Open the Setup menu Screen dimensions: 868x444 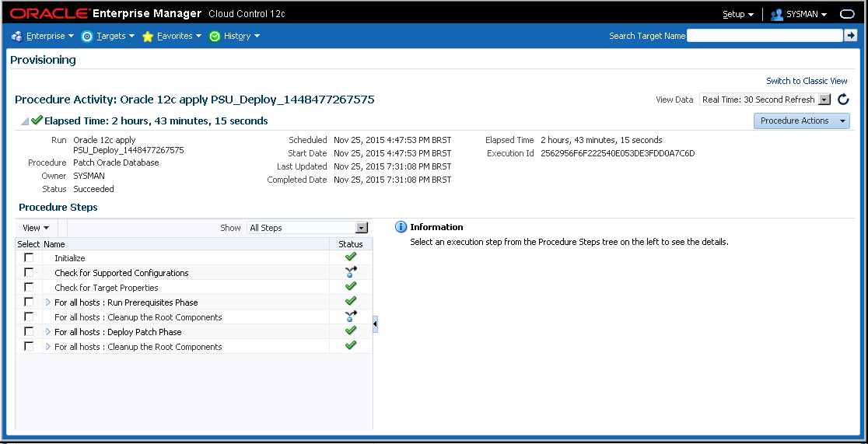(x=738, y=15)
